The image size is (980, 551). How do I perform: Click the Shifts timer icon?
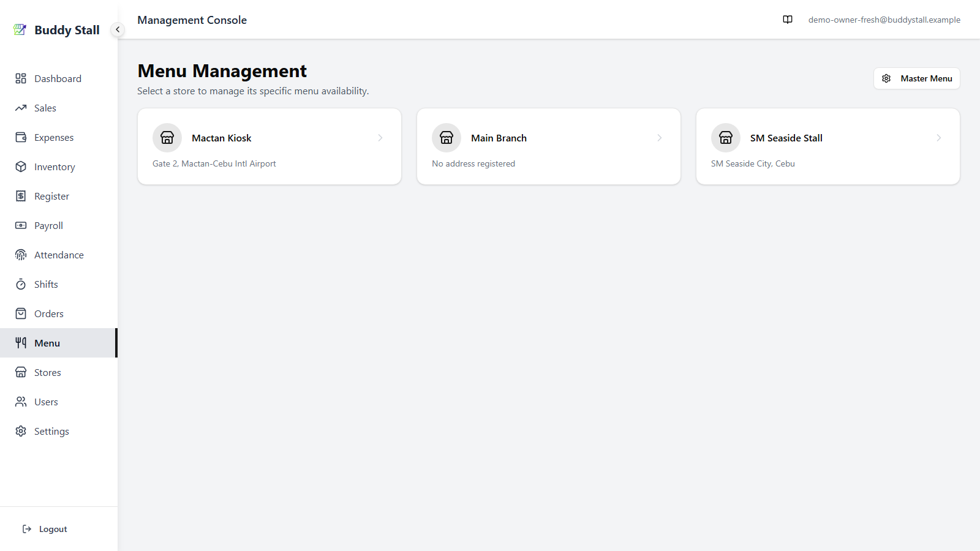pos(21,284)
